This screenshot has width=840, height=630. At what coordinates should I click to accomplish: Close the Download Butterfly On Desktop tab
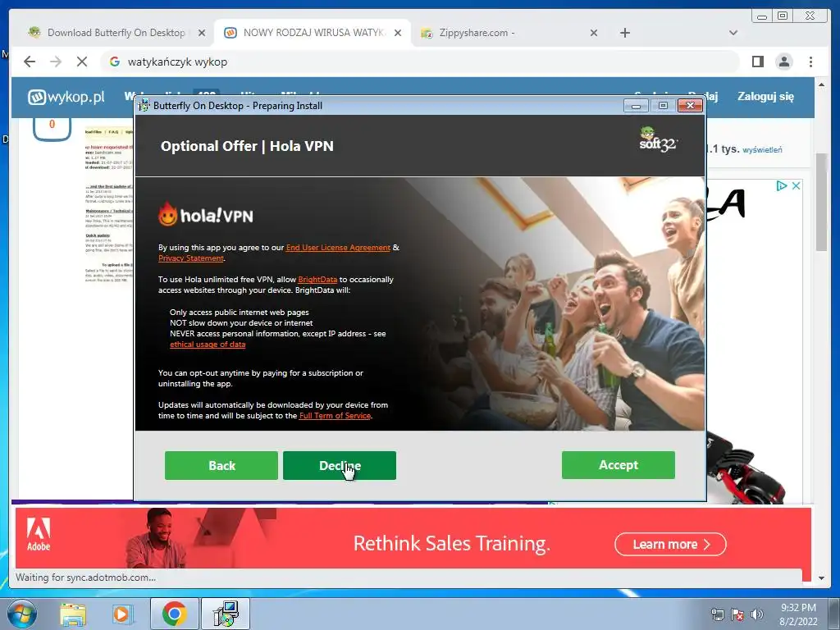click(202, 33)
